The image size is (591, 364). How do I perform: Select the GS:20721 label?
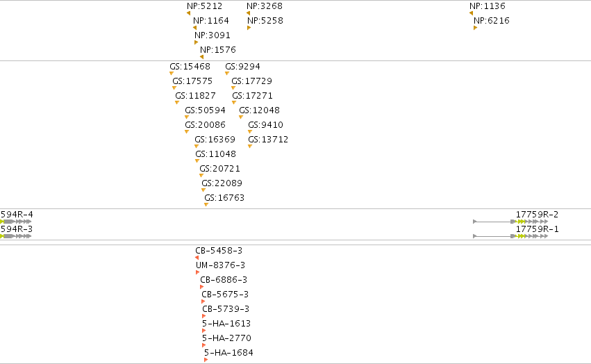[219, 169]
